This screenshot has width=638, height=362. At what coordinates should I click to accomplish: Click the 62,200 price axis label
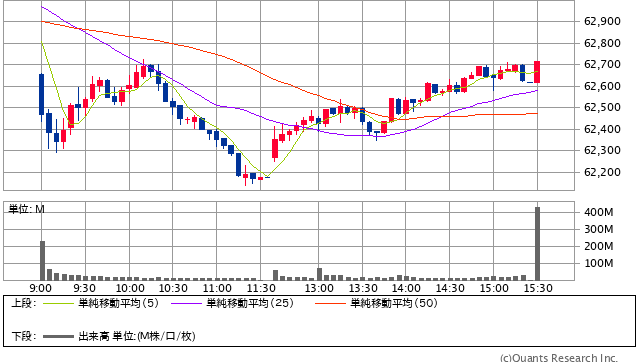602,172
